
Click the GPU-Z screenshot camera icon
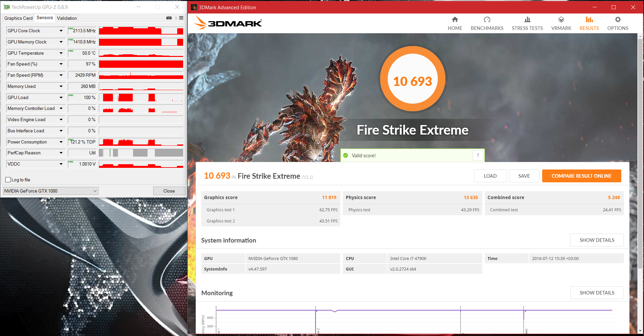(169, 18)
